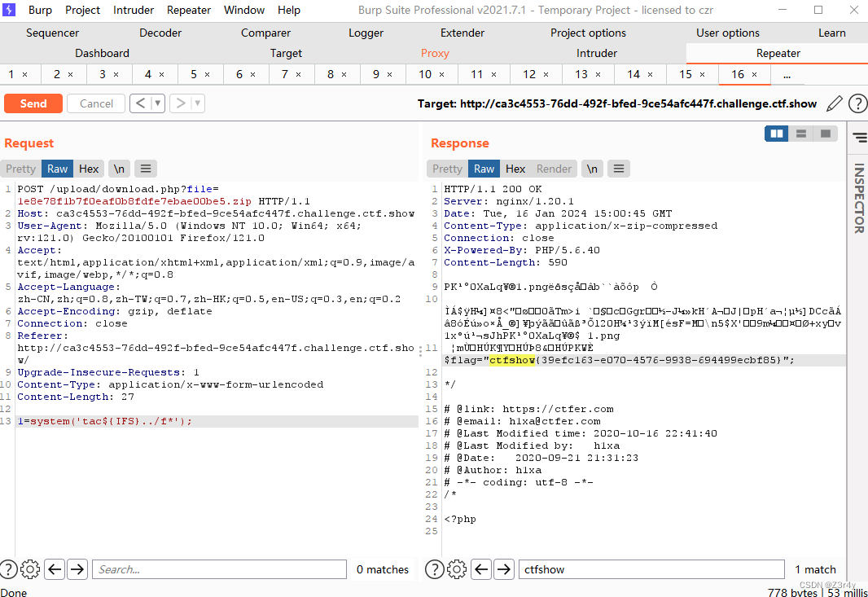The image size is (868, 597).
Task: Switch to the Target tab
Action: pyautogui.click(x=286, y=53)
